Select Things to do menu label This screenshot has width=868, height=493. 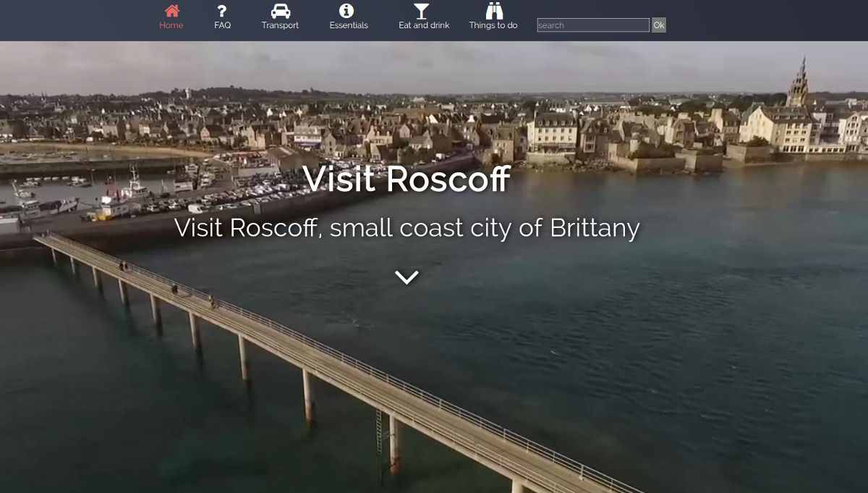pyautogui.click(x=493, y=25)
